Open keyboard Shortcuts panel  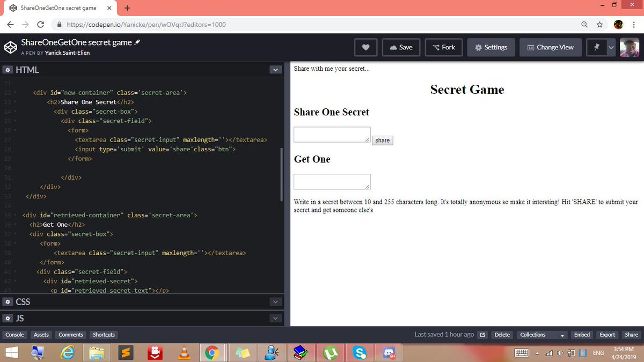pos(104,335)
